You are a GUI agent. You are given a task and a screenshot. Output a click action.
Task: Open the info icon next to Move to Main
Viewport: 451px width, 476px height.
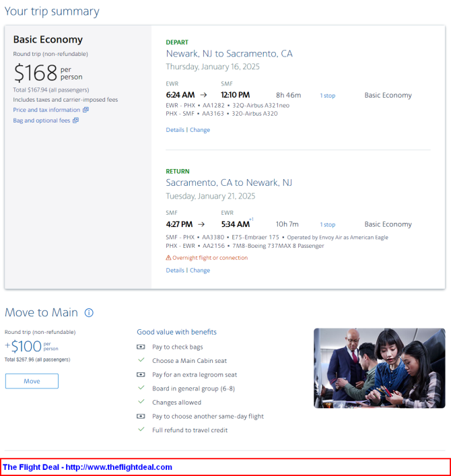[x=89, y=312]
